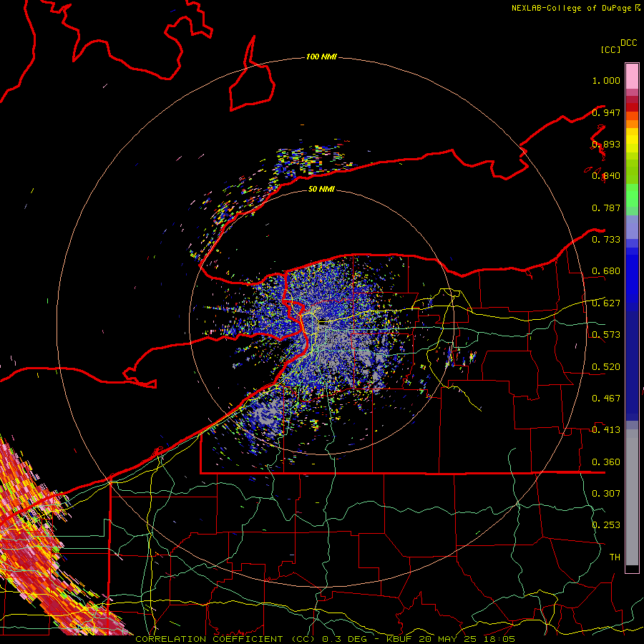
Task: Pick the bright green segment of the color bar
Action: 632,195
